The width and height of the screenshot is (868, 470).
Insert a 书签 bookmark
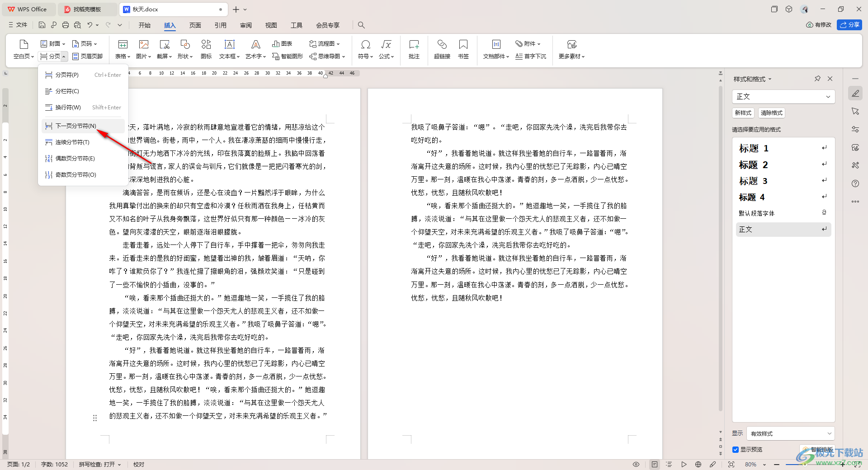tap(463, 49)
